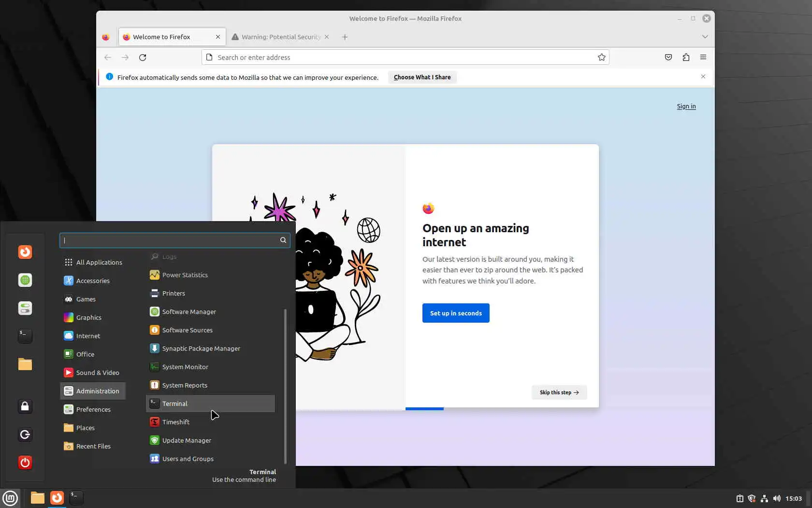
Task: Click the network icon in system tray
Action: [x=764, y=498]
